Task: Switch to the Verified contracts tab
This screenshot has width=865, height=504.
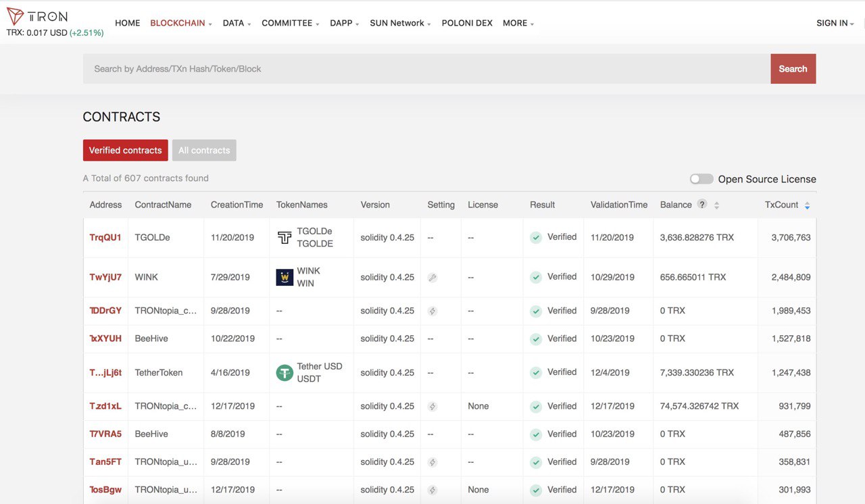Action: (x=126, y=150)
